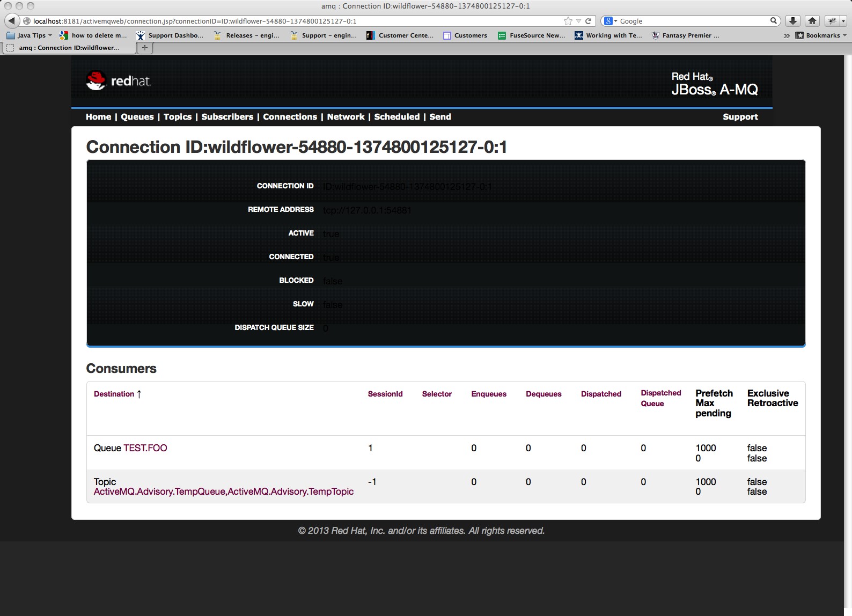Sort consumers by Enqueues
The height and width of the screenshot is (616, 852).
tap(489, 394)
